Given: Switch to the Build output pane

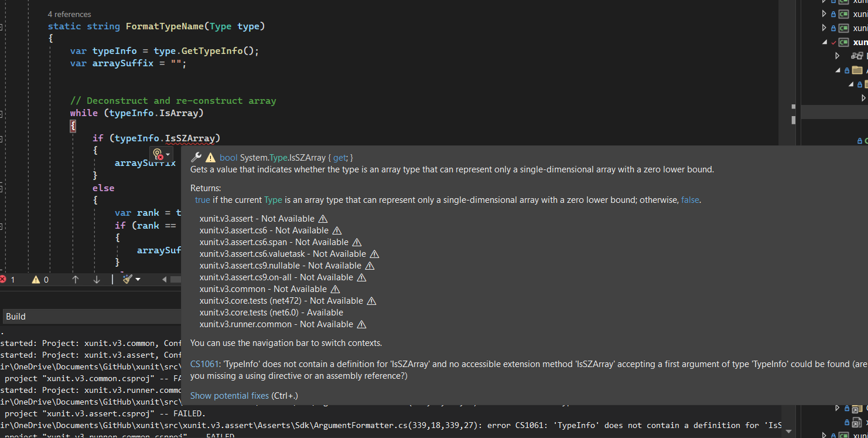Looking at the screenshot, I should coord(15,316).
